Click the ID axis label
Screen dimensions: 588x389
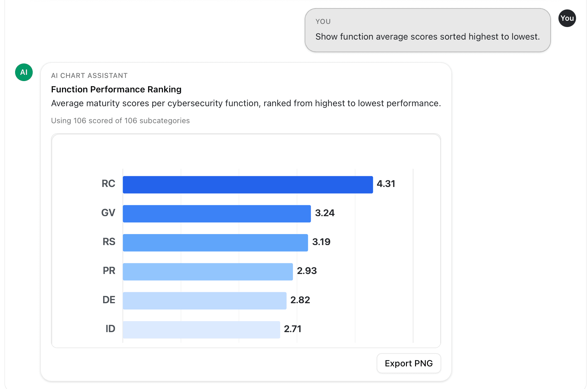[110, 329]
